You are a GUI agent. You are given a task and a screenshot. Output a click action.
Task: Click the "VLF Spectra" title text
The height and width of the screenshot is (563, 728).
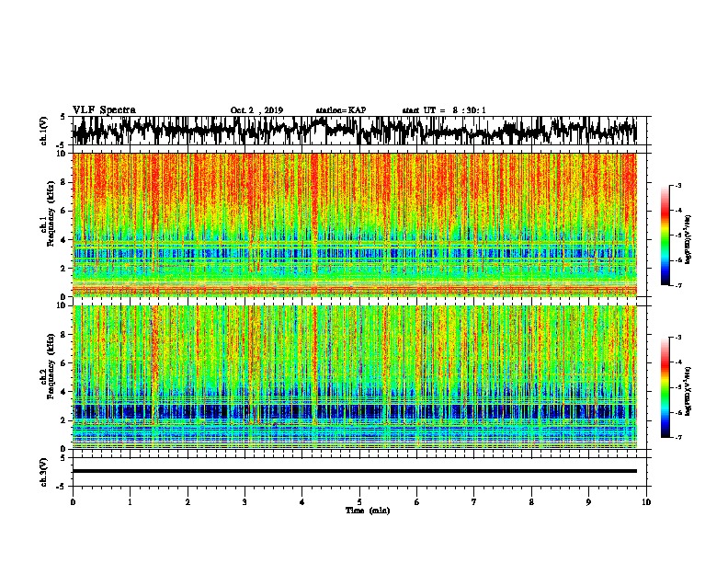point(104,110)
